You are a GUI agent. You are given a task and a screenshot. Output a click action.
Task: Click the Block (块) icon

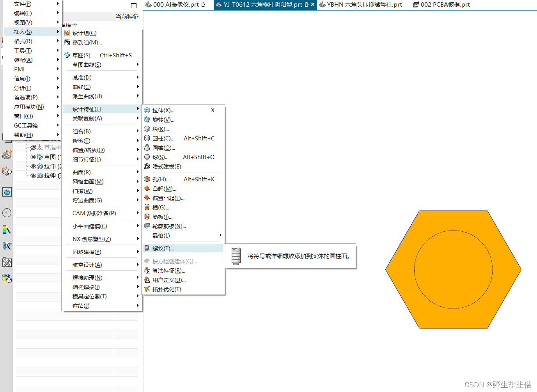(147, 129)
